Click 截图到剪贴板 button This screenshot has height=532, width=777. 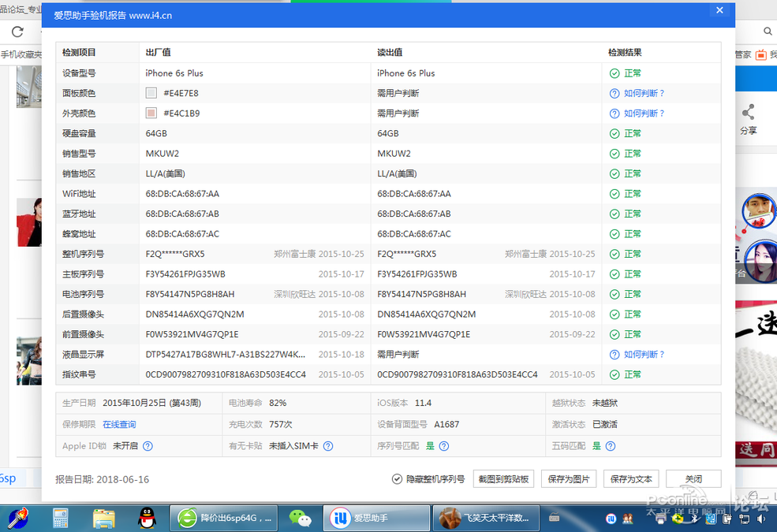click(503, 479)
